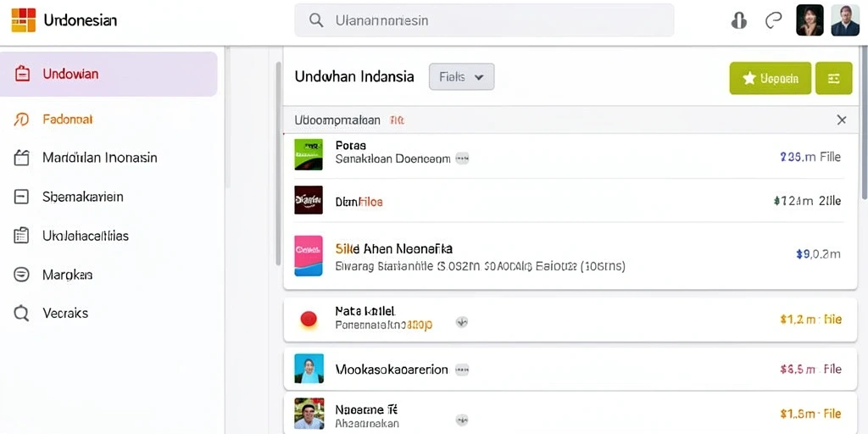The height and width of the screenshot is (434, 868).
Task: Click the DlamFiloa title
Action: click(359, 202)
